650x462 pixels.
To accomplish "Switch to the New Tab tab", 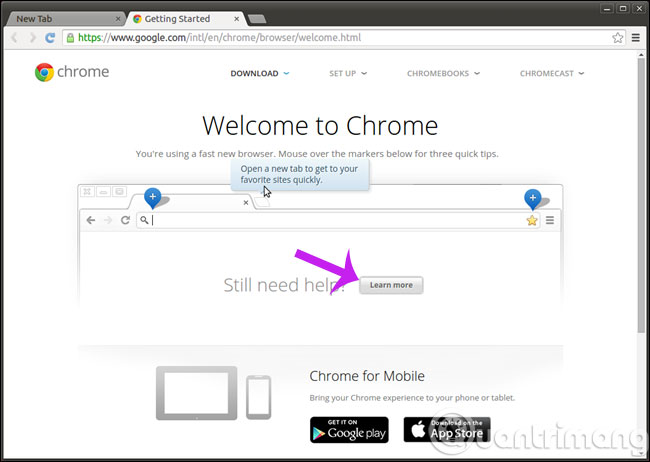I will click(x=64, y=19).
